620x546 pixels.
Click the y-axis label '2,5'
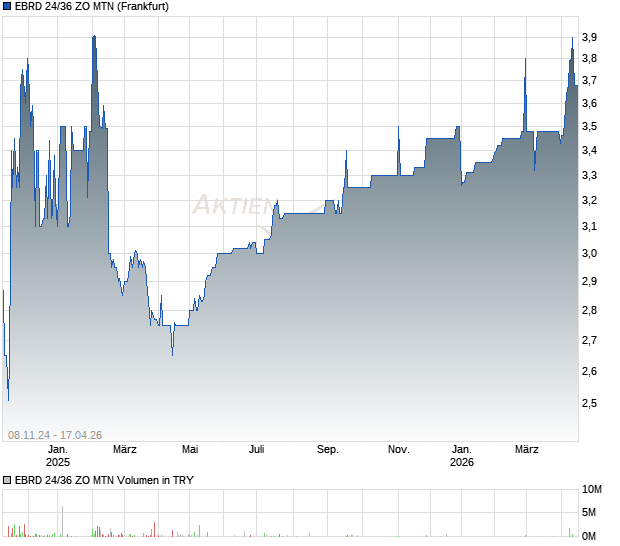click(x=589, y=403)
